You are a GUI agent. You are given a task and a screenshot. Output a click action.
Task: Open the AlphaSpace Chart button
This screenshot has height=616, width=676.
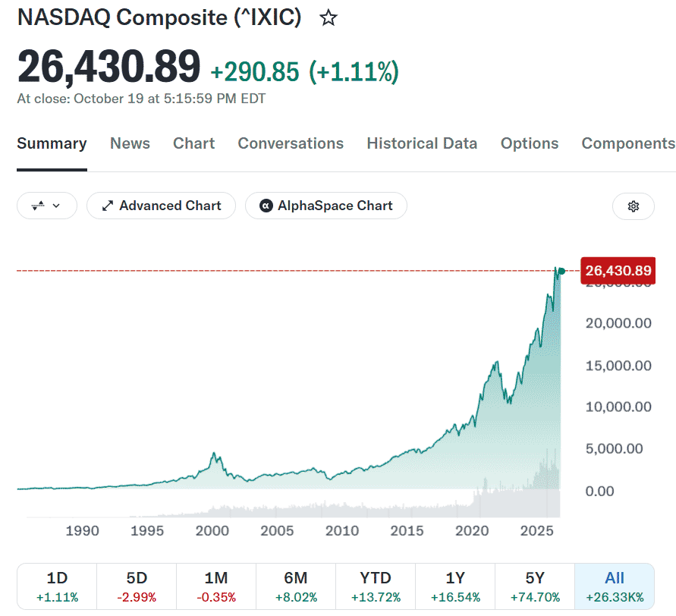point(326,206)
